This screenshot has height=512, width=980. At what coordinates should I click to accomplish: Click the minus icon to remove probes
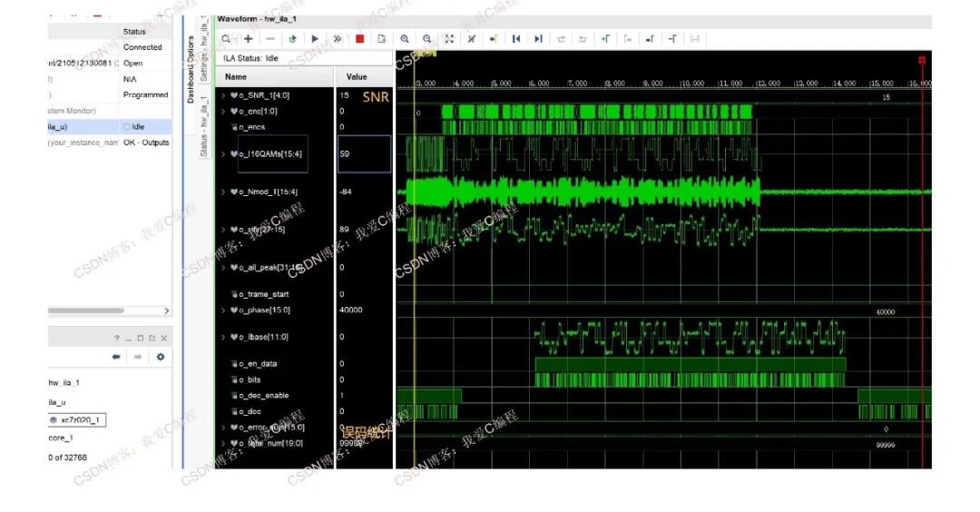pos(270,39)
